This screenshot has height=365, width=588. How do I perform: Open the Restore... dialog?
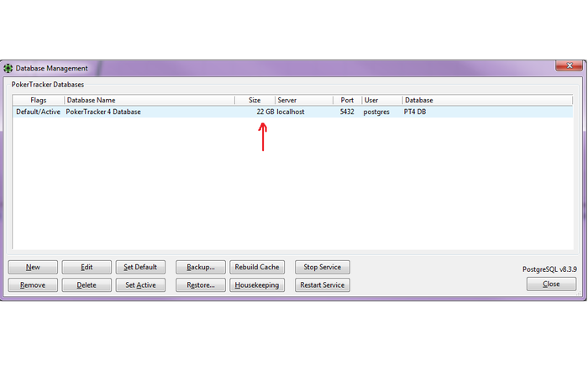tap(201, 284)
